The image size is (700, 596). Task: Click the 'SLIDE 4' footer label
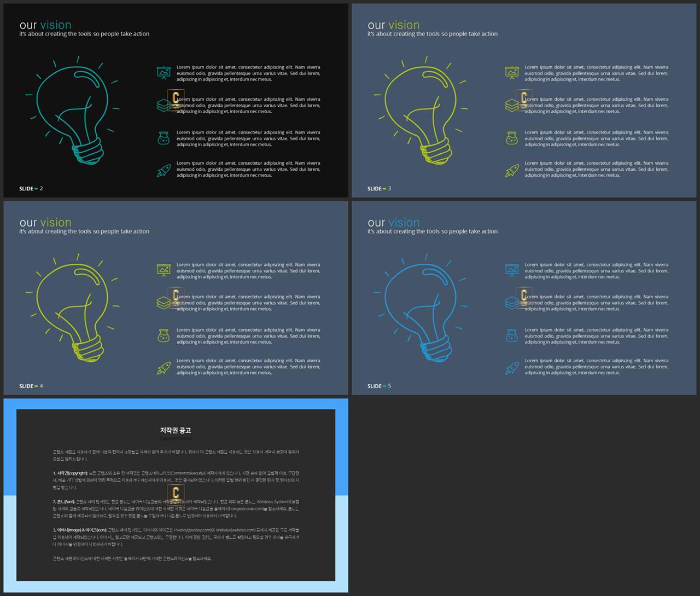pos(31,386)
